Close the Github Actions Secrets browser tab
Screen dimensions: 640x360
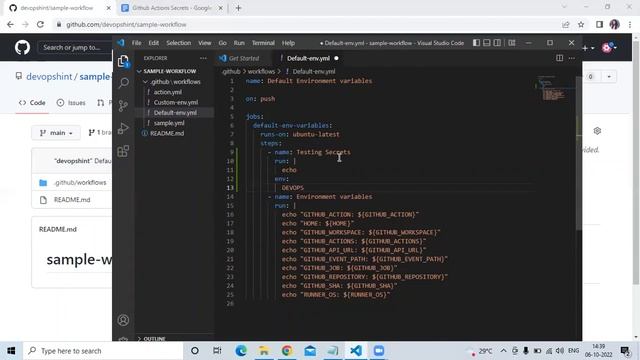[221, 8]
